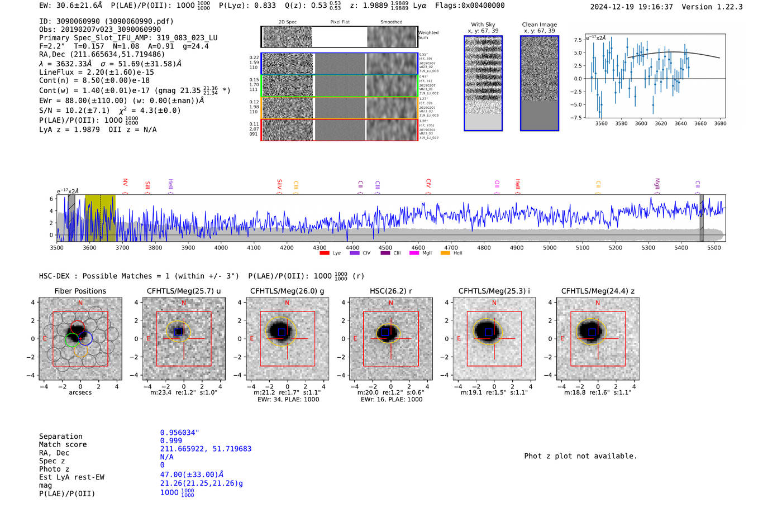Click the Q(z): 0.53 header value

click(313, 6)
